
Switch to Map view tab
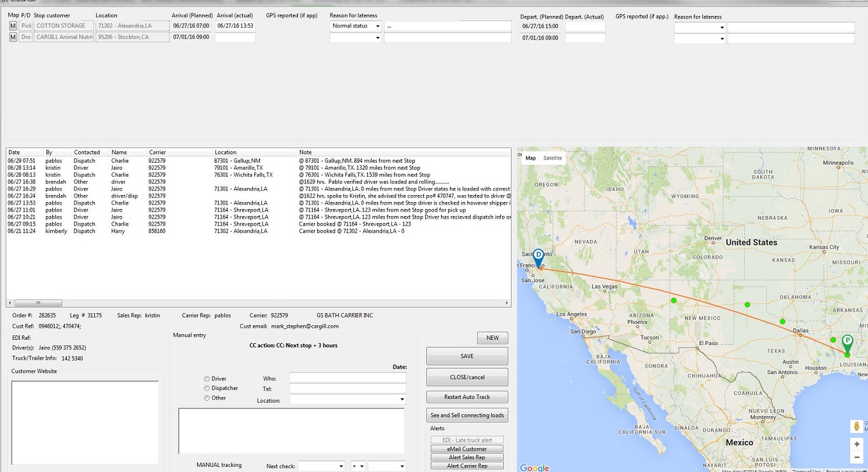point(531,158)
